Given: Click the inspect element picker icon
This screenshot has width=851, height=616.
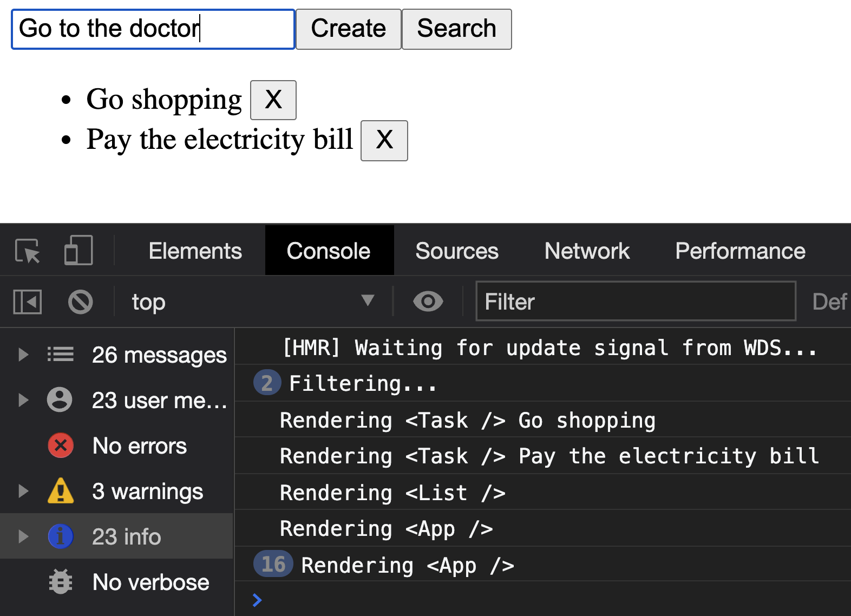Looking at the screenshot, I should [x=27, y=251].
